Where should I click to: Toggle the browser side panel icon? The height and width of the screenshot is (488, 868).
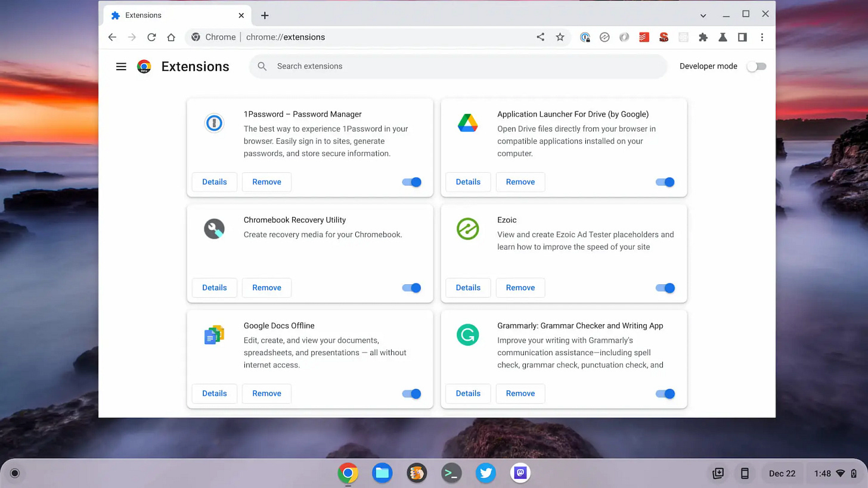[742, 37]
